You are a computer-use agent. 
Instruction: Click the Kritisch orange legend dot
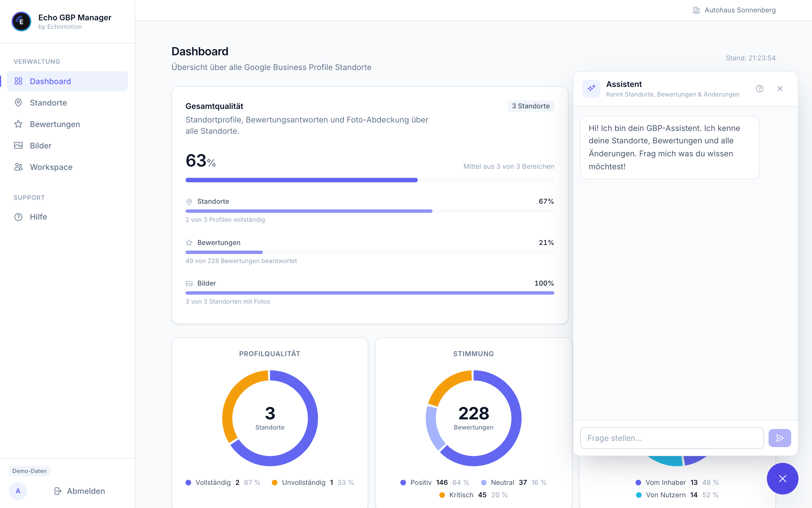[442, 495]
